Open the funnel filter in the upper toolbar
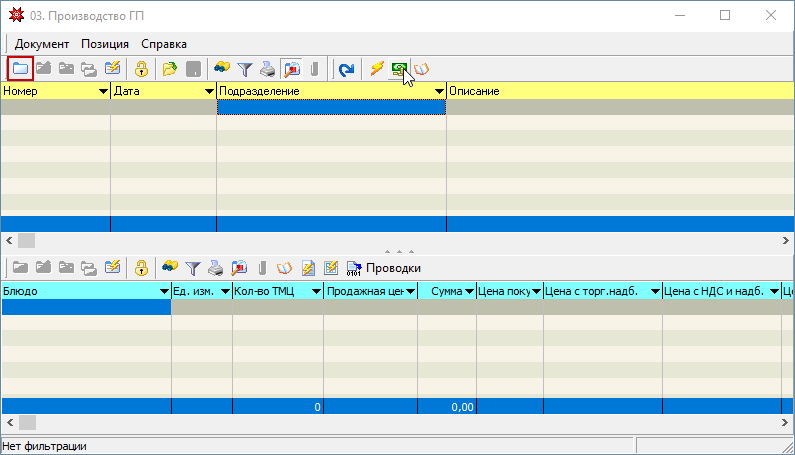795x455 pixels. pos(245,69)
